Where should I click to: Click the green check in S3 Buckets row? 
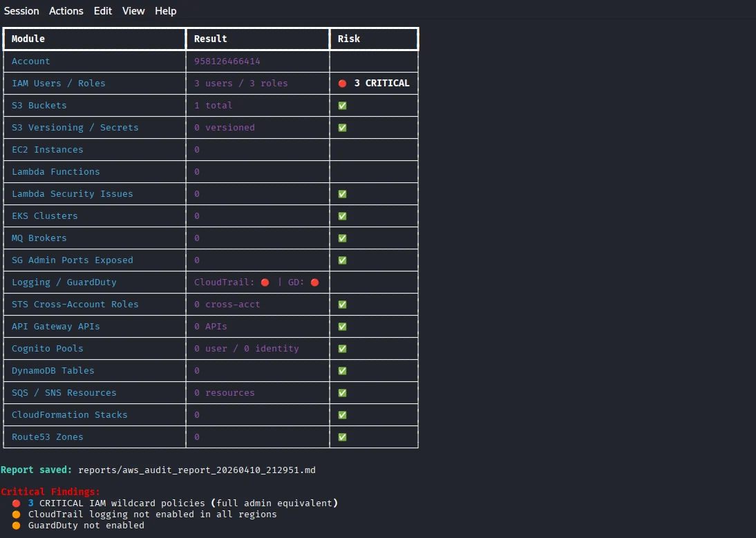342,106
